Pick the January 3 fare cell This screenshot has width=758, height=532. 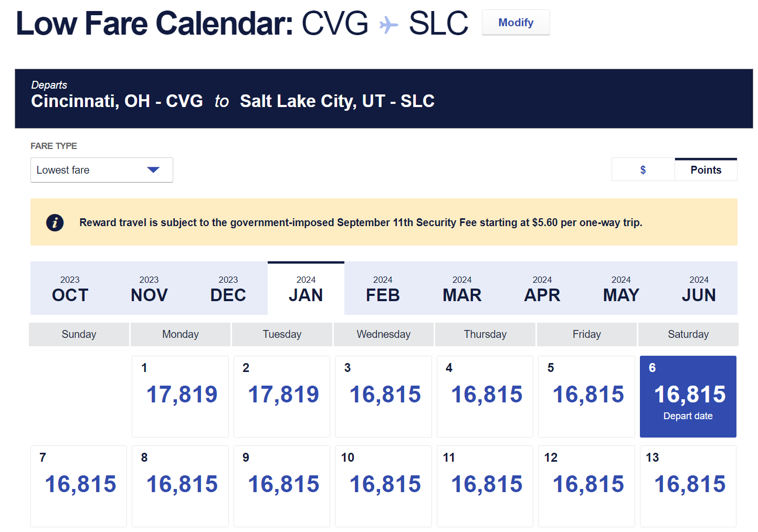coord(384,396)
